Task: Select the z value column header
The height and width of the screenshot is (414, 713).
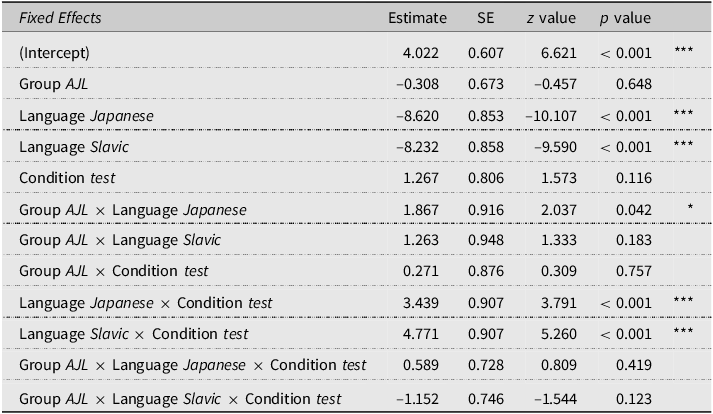Action: point(549,18)
